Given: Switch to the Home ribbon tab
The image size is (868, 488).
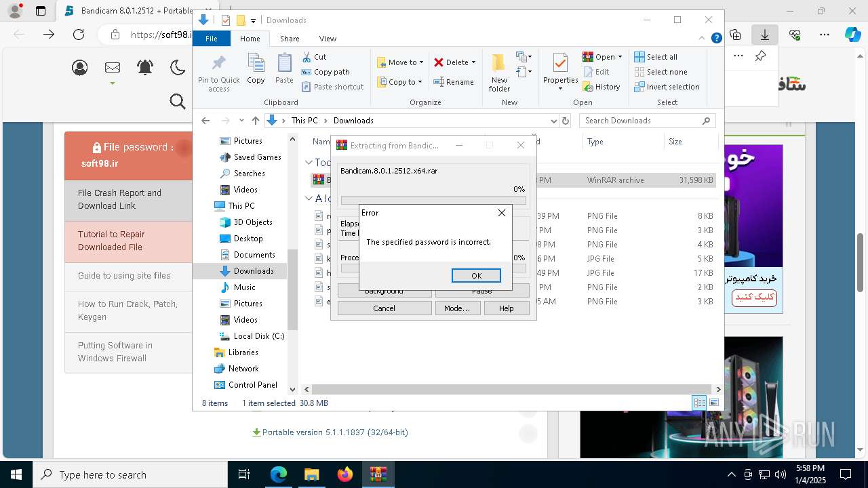Looking at the screenshot, I should tap(250, 39).
